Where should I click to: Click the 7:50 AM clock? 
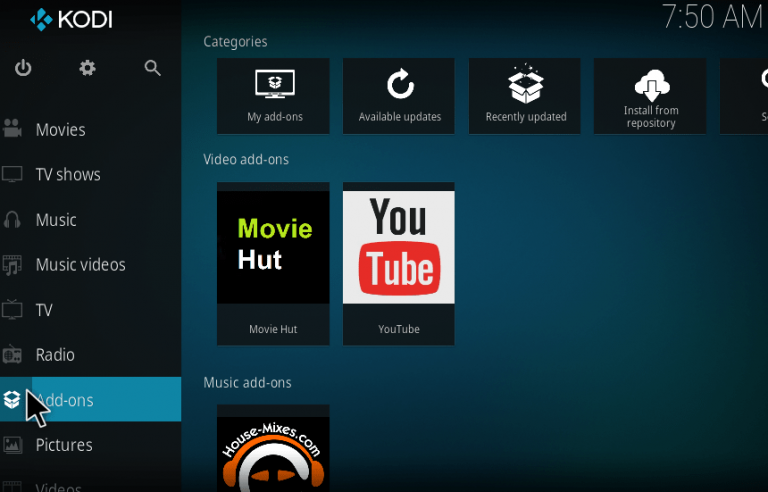714,17
